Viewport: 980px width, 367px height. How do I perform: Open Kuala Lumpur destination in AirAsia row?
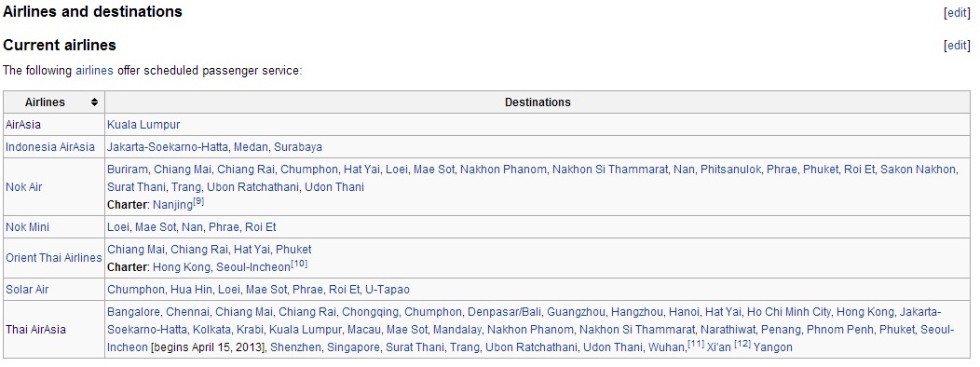(x=143, y=125)
